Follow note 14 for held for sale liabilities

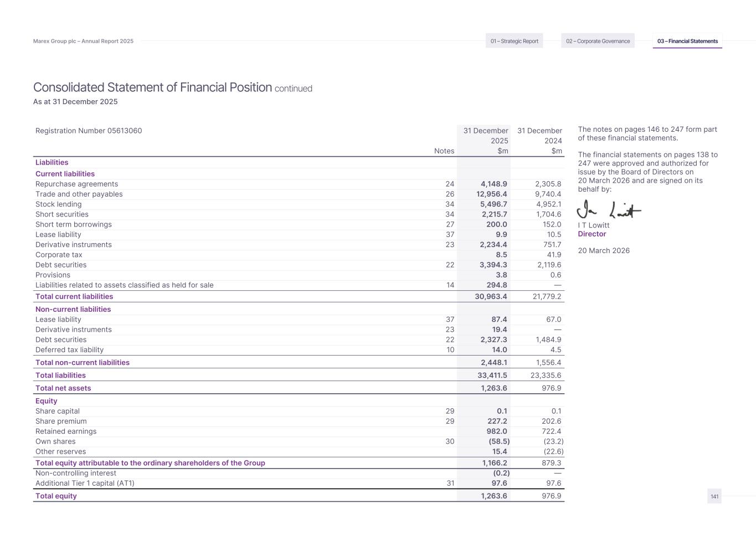click(x=450, y=285)
